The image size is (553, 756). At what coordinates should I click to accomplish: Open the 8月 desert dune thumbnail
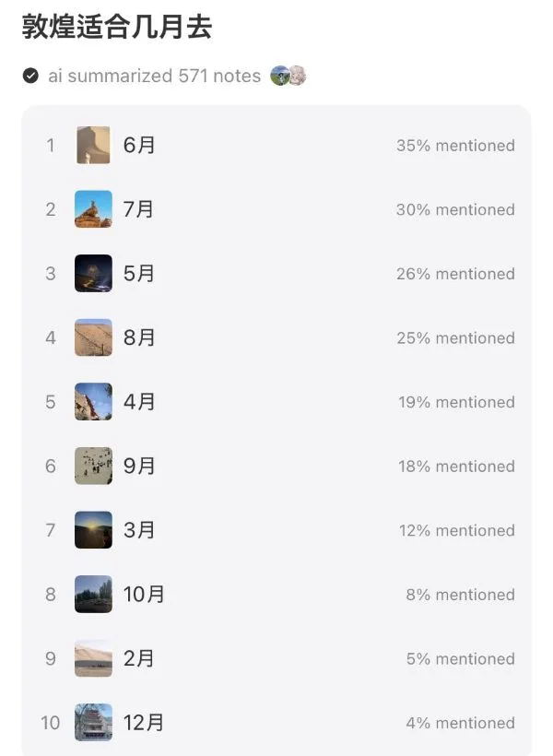pyautogui.click(x=93, y=337)
